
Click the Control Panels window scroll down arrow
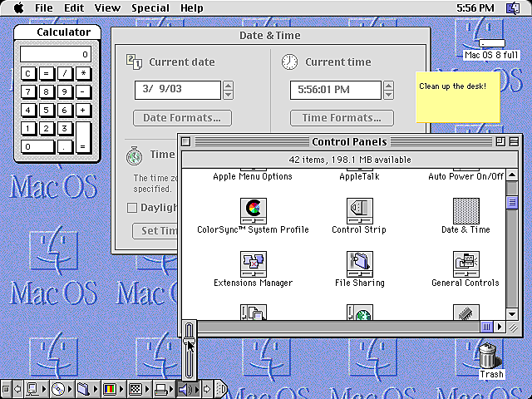point(512,314)
